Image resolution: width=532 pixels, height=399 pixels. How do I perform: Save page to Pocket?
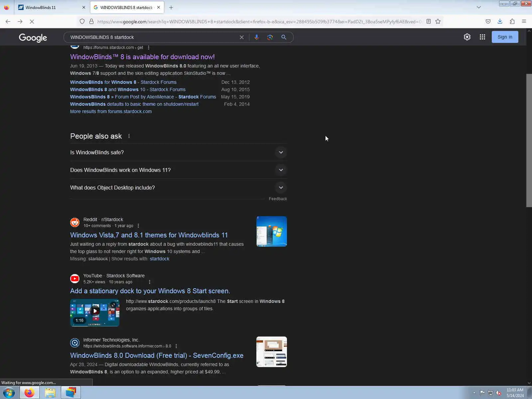point(488,21)
